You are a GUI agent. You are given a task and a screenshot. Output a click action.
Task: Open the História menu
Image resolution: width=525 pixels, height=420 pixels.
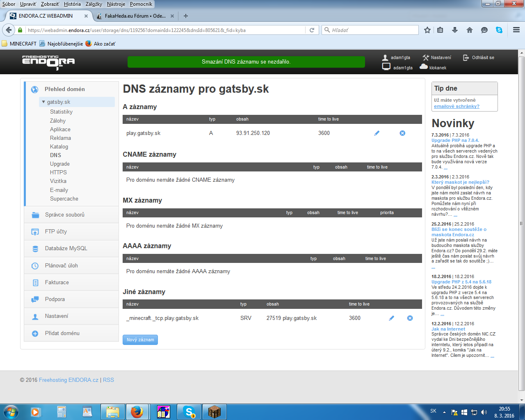tap(72, 4)
